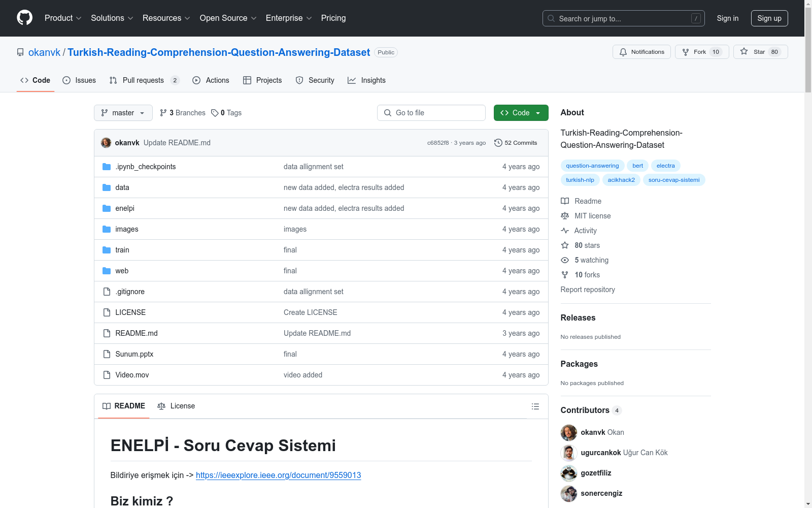Open the Activity pulse icon
Image resolution: width=812 pixels, height=508 pixels.
[565, 231]
